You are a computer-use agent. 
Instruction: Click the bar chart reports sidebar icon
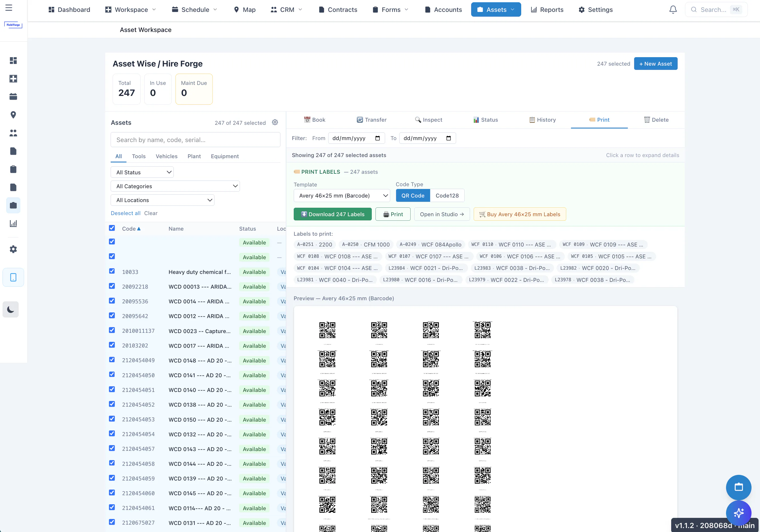pos(13,224)
